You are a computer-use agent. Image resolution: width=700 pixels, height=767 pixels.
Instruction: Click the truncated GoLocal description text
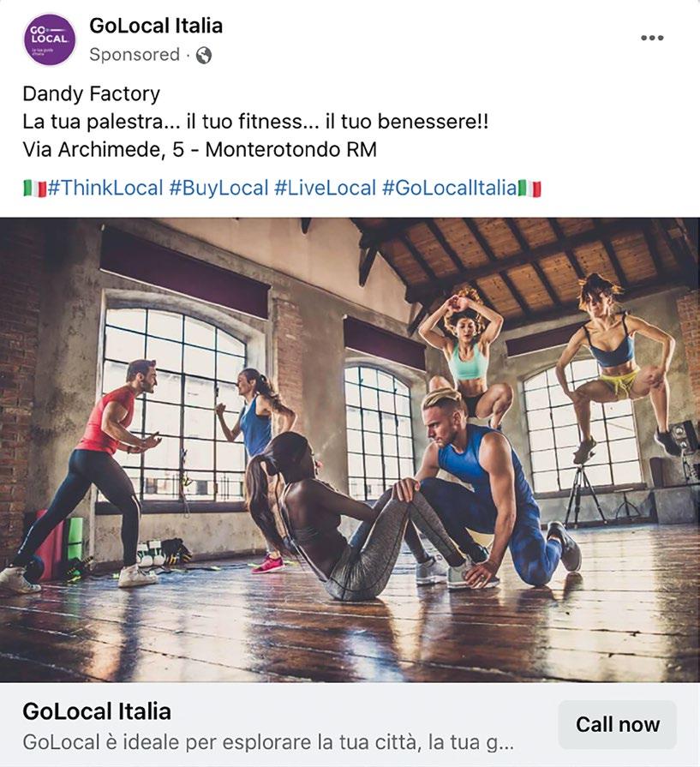click(268, 742)
